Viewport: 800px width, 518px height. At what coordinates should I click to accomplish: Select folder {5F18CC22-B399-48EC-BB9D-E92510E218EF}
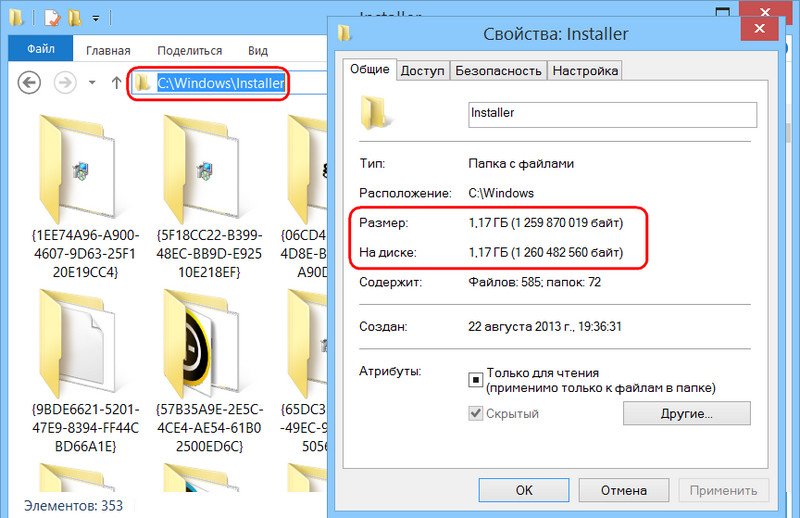209,196
